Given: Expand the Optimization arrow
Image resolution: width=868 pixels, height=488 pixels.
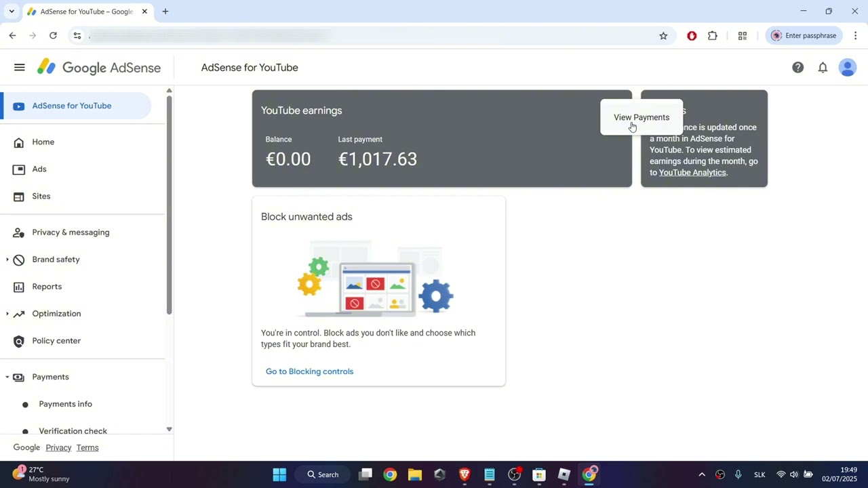Looking at the screenshot, I should pos(7,314).
